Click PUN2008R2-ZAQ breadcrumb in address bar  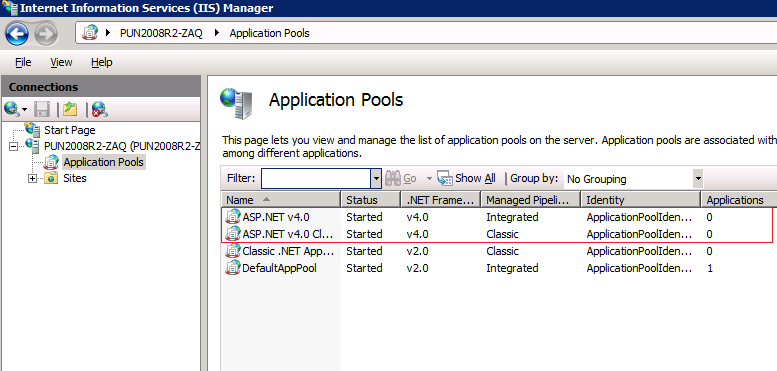coord(161,33)
